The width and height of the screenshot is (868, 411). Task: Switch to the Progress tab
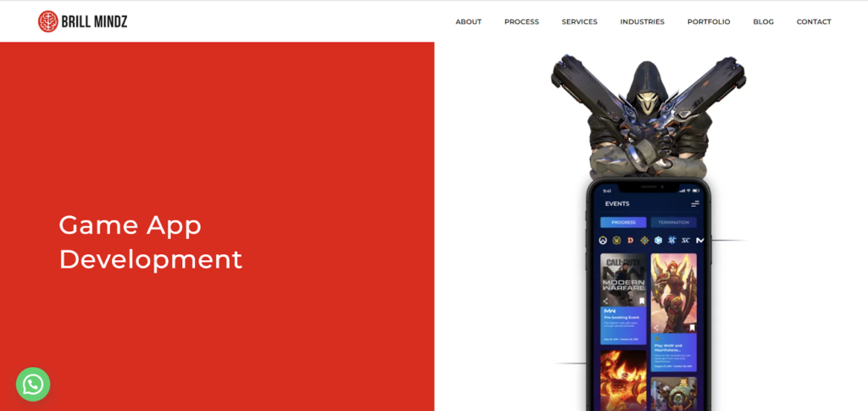pyautogui.click(x=623, y=222)
